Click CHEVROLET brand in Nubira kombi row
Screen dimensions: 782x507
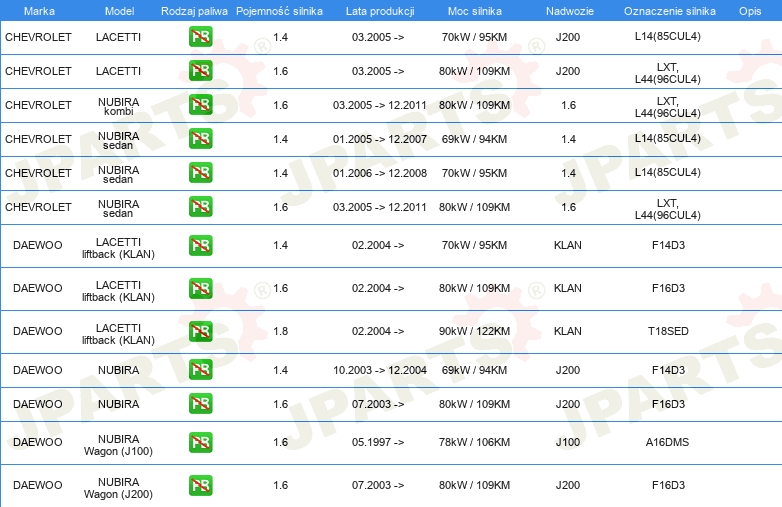[38, 105]
